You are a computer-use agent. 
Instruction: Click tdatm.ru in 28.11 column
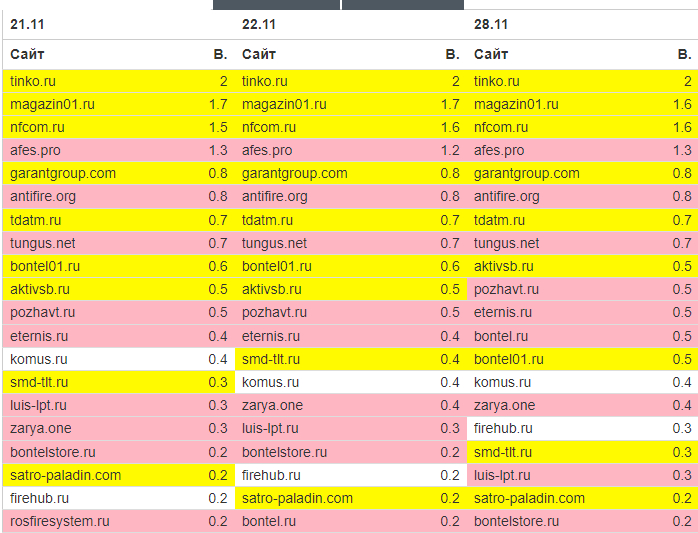point(499,220)
